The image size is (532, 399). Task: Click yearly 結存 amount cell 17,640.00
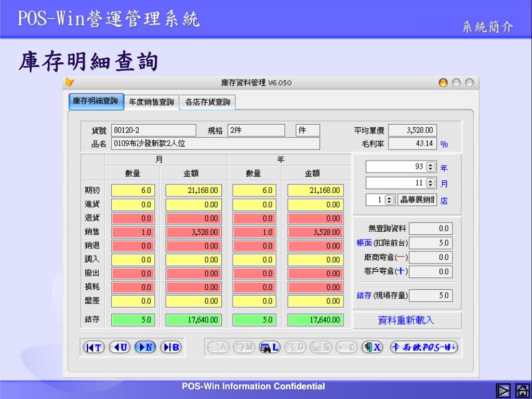tap(315, 320)
